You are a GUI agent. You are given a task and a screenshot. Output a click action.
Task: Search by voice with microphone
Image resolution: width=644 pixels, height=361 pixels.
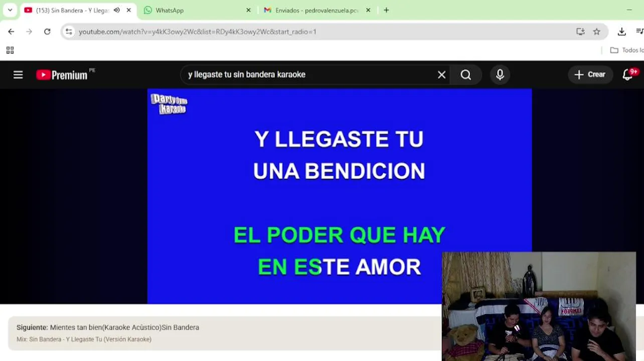click(500, 75)
